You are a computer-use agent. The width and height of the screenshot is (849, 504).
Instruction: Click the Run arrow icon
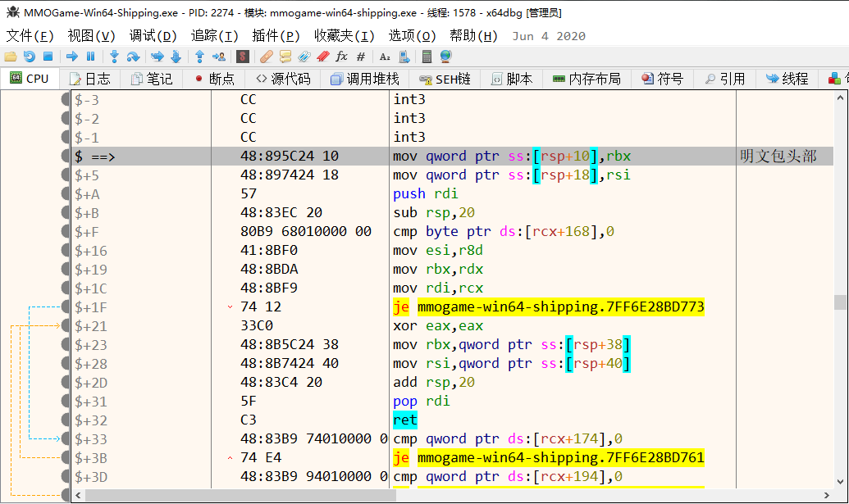(72, 57)
